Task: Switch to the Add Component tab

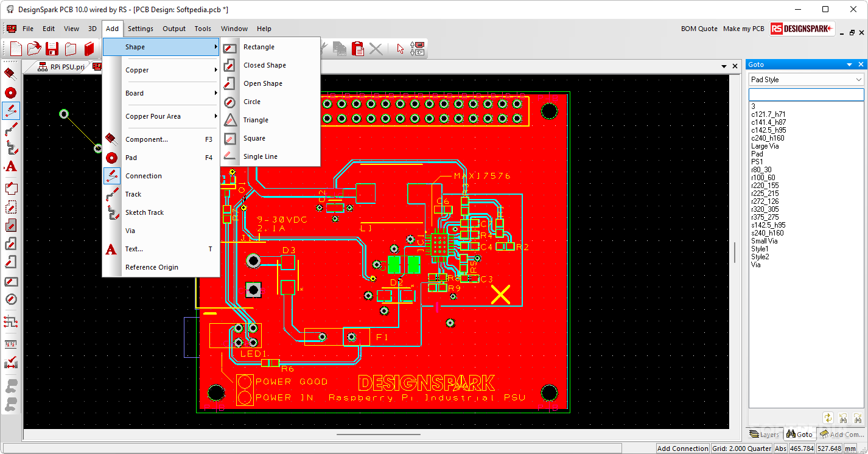Action: (842, 434)
